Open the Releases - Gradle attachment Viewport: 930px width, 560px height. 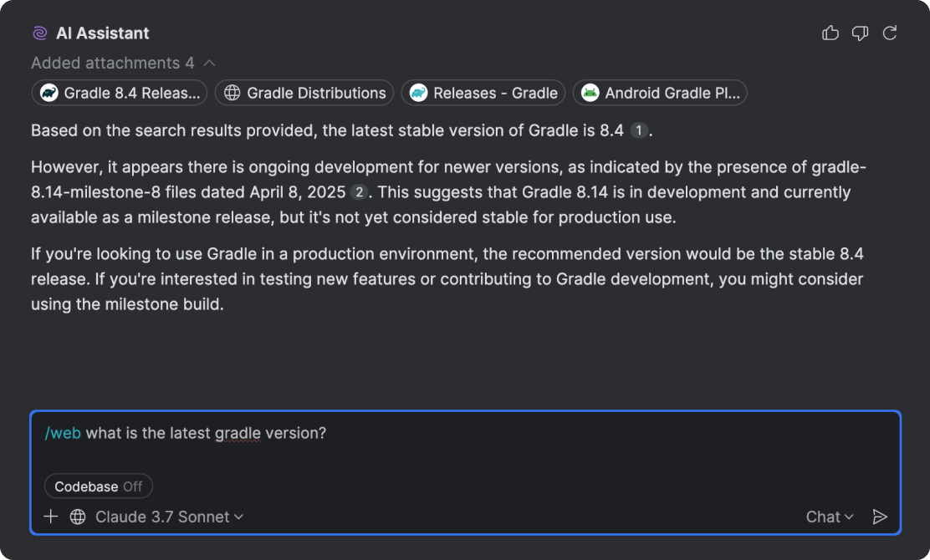[483, 93]
